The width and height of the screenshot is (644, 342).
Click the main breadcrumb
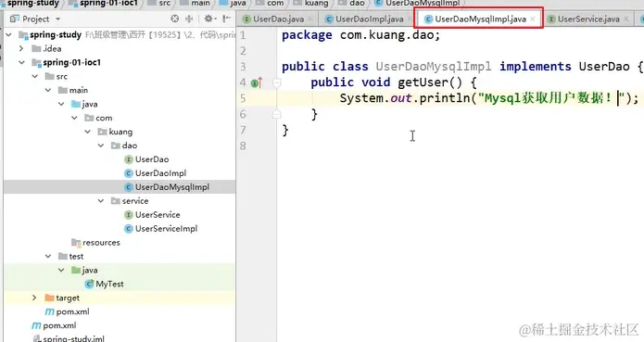(200, 4)
